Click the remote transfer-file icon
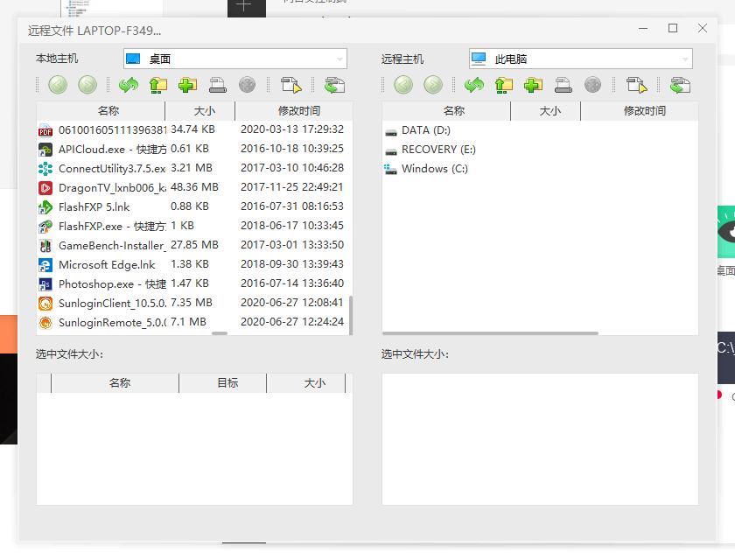Screen dimensions: 735x560 pyautogui.click(x=636, y=85)
